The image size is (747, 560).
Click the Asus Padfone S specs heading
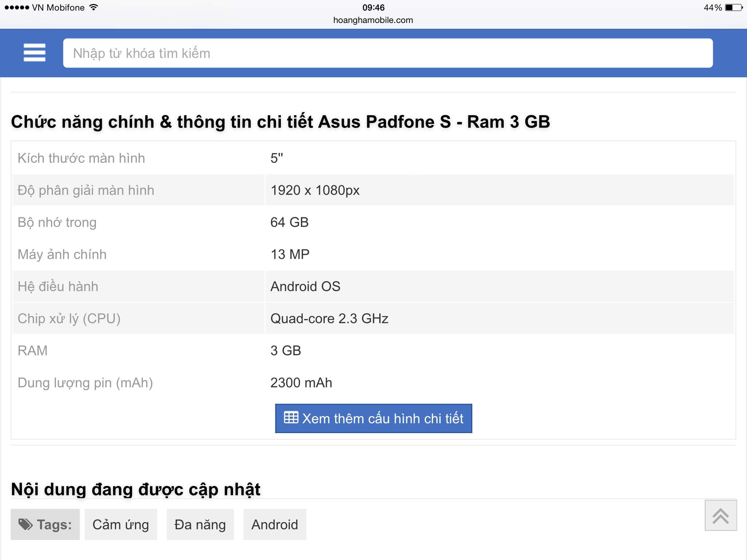[280, 122]
